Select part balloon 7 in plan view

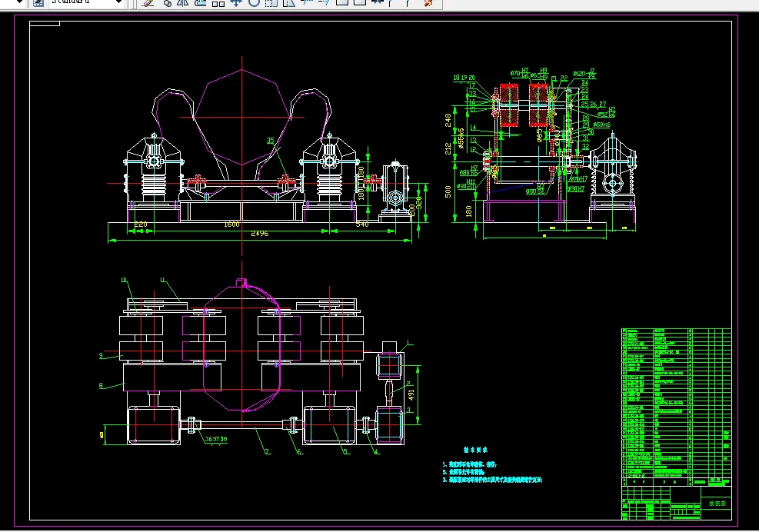pos(267,452)
